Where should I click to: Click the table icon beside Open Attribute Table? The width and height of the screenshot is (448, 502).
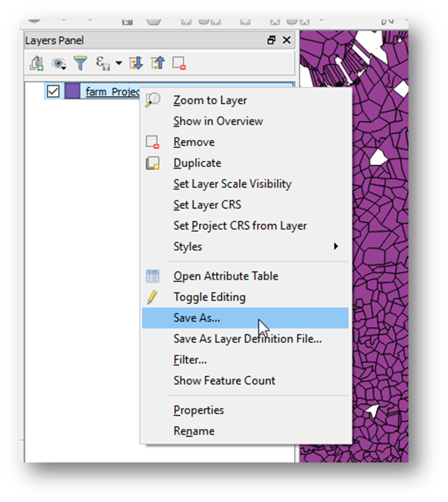coord(152,276)
